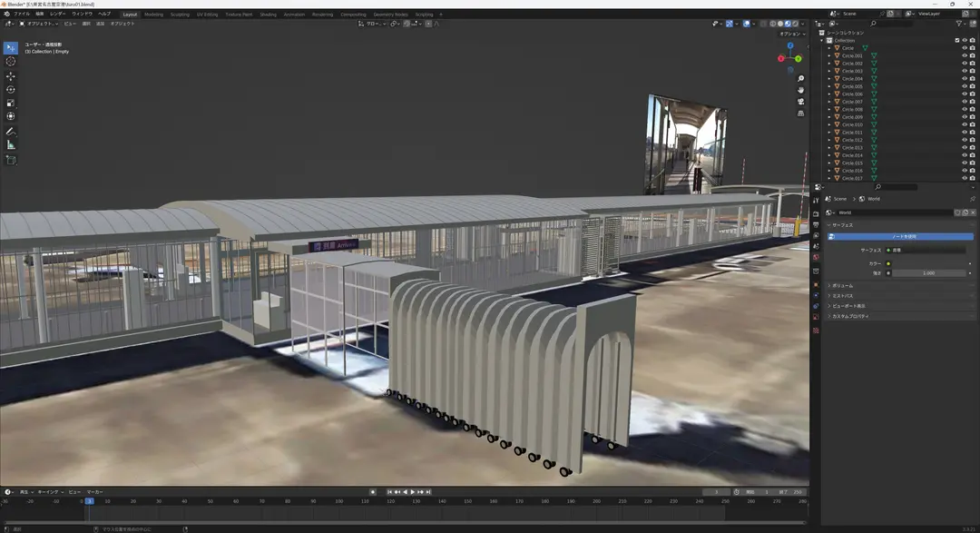Click the timeline current frame marker

click(89, 501)
